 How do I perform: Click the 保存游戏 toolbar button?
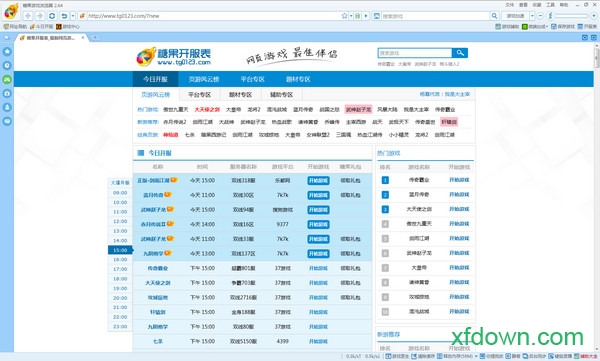(x=563, y=26)
